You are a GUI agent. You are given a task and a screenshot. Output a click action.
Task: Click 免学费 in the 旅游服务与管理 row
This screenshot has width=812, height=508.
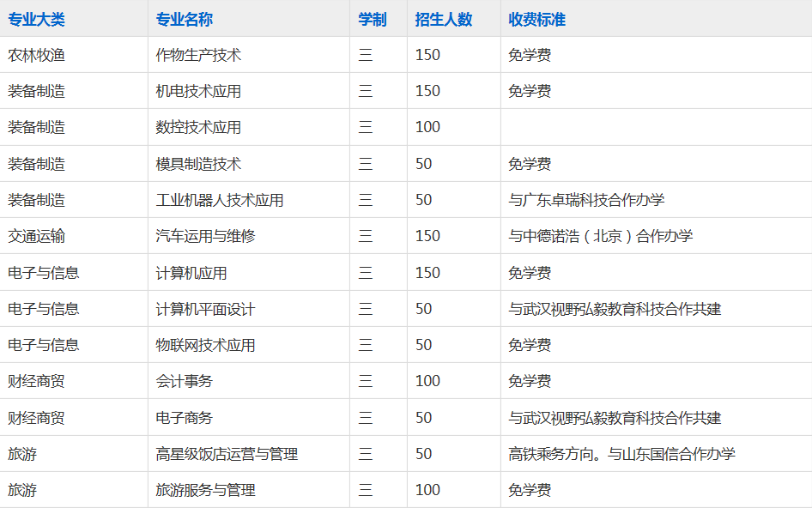pos(530,490)
